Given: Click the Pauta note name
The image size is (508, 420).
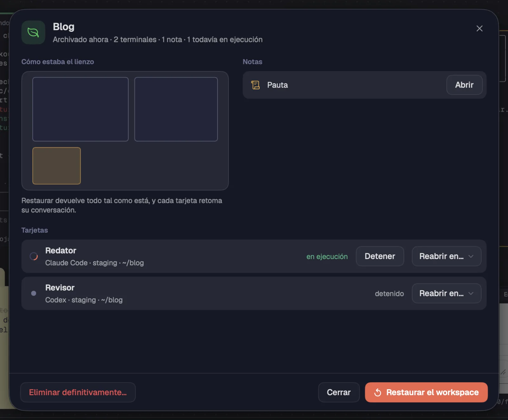Looking at the screenshot, I should point(277,85).
